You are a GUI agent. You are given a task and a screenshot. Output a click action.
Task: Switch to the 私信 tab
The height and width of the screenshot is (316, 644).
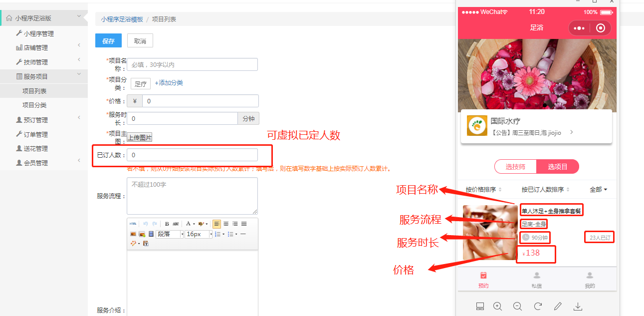click(536, 280)
